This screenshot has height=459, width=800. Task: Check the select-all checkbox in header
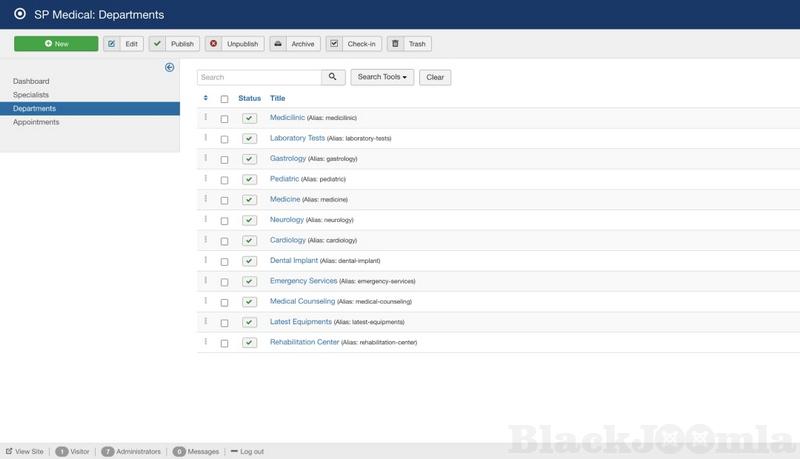click(x=224, y=99)
